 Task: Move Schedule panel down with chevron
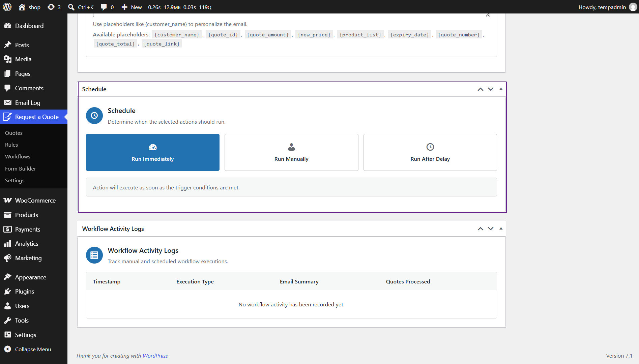491,89
